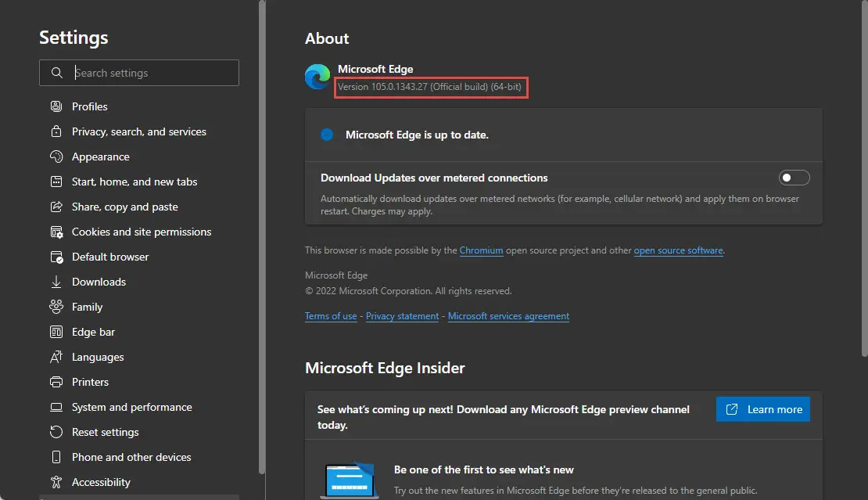The width and height of the screenshot is (868, 500).
Task: Open Cookies and site permissions
Action: (142, 232)
